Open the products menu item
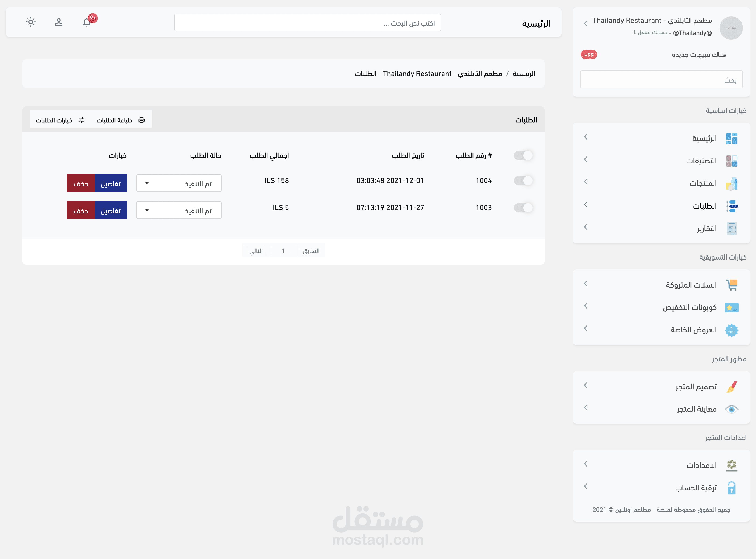This screenshot has height=559, width=756. (703, 183)
